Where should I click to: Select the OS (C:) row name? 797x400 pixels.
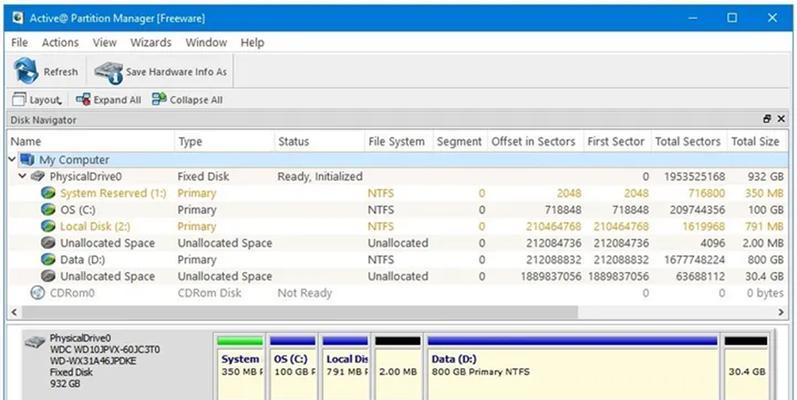(x=77, y=210)
